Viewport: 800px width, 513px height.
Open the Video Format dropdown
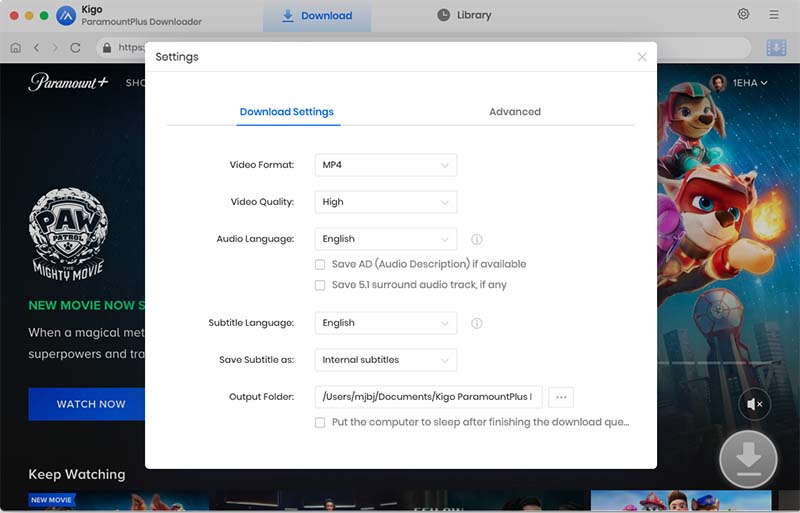pos(386,165)
